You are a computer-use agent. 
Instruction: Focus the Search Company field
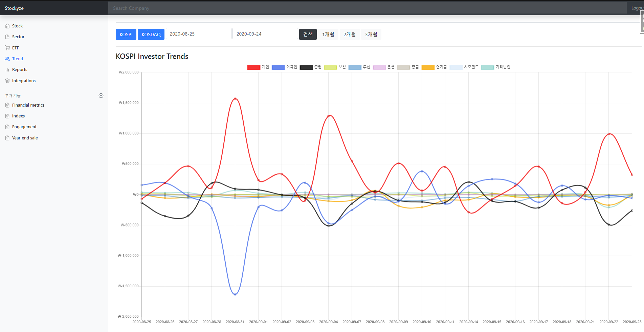pyautogui.click(x=367, y=8)
